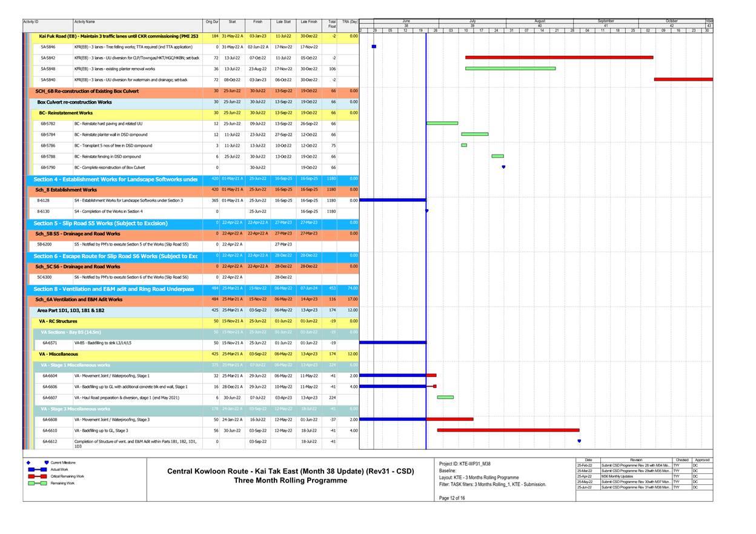Click the milestone marker on activity 5A-5846 row
The height and width of the screenshot is (534, 756).
coord(374,45)
